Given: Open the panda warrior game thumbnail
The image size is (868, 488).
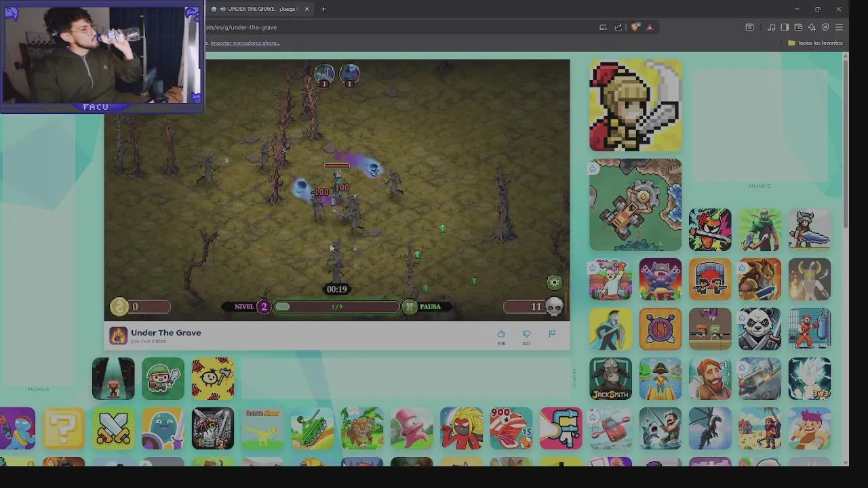Looking at the screenshot, I should click(759, 329).
